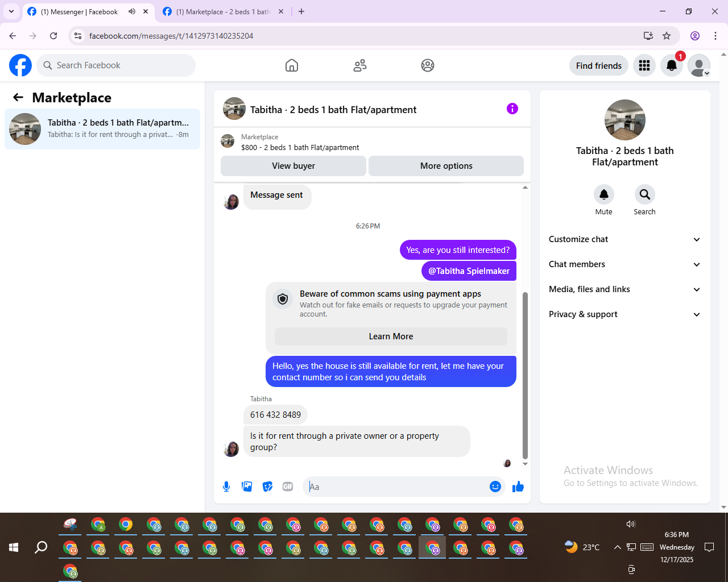Image resolution: width=728 pixels, height=582 pixels.
Task: Send a thumbs-up like
Action: tap(518, 487)
